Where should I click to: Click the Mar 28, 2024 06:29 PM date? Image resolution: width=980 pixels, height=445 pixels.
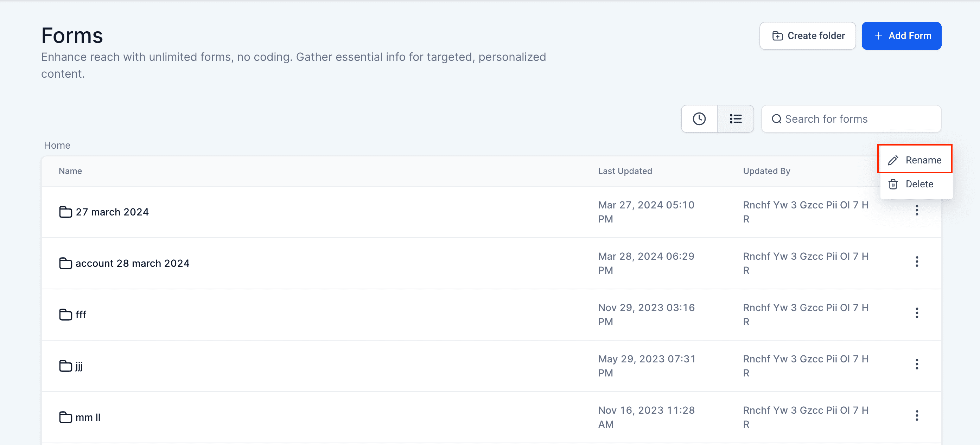click(x=647, y=263)
